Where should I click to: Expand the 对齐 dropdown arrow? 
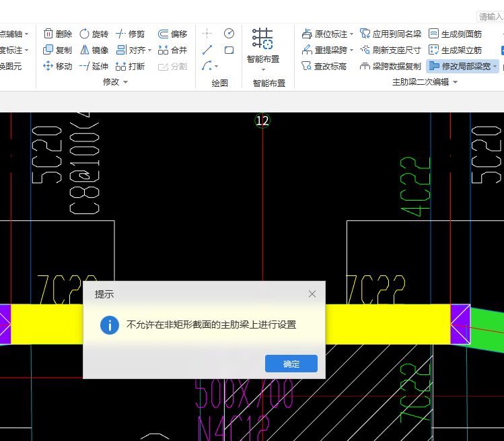tap(150, 50)
